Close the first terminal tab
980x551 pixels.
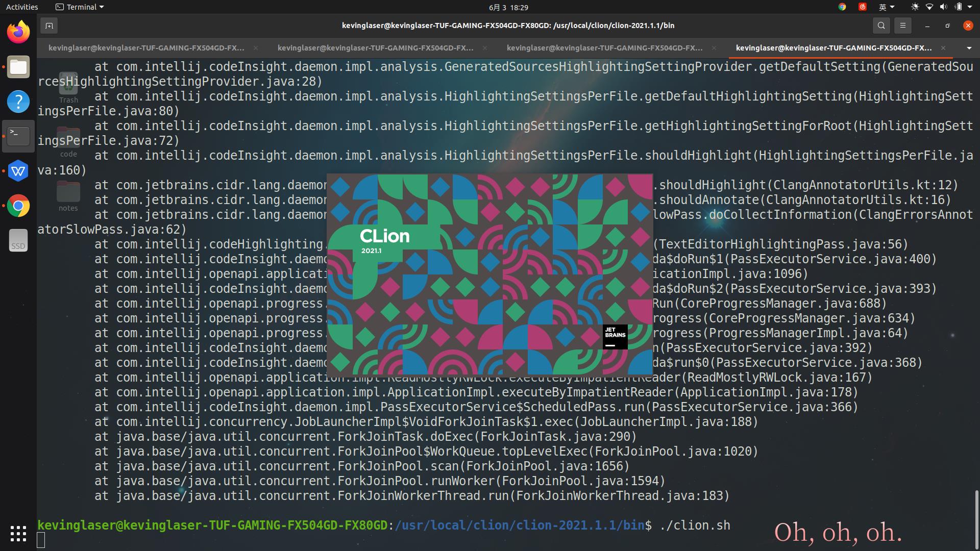tap(256, 48)
